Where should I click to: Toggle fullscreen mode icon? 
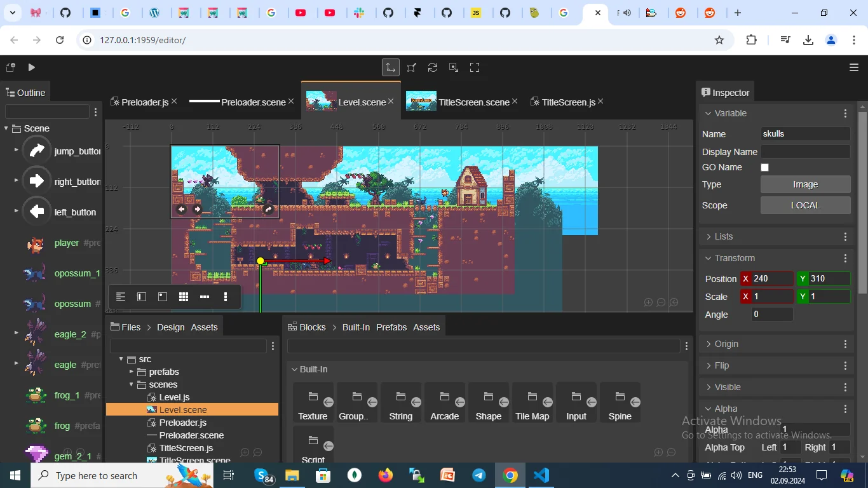click(x=475, y=67)
